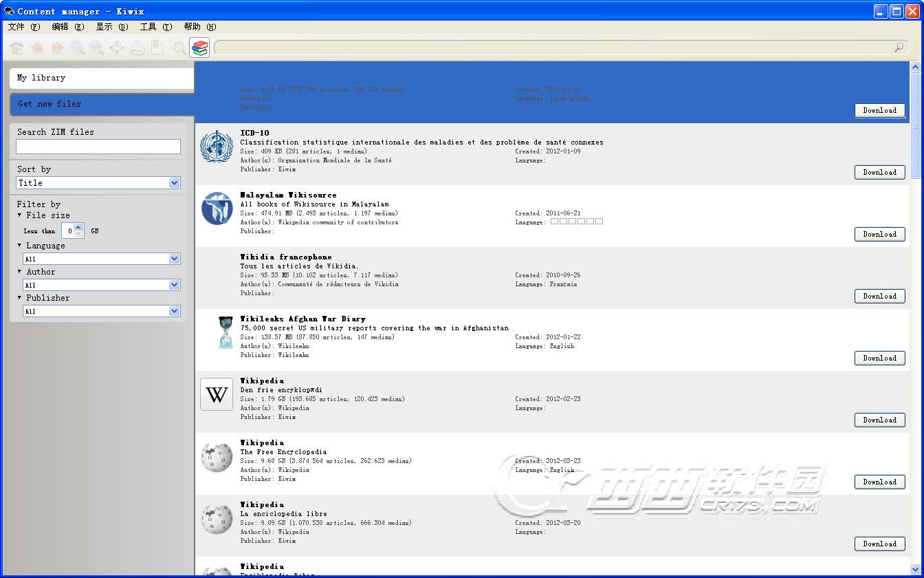Click the Zoom out magnifier icon
This screenshot has height=578, width=924.
click(97, 47)
